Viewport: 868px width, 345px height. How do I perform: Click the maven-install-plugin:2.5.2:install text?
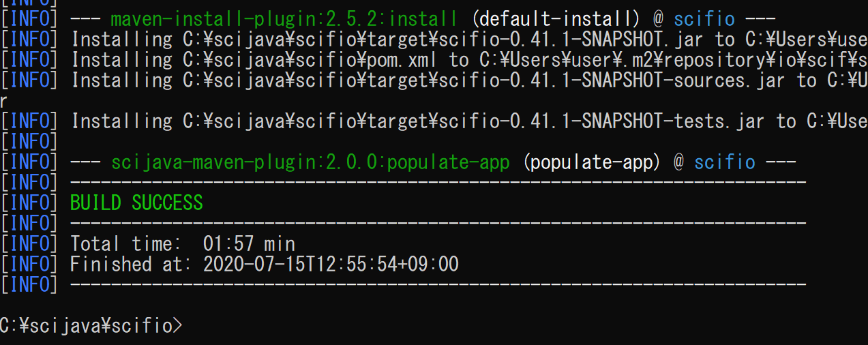click(x=284, y=19)
